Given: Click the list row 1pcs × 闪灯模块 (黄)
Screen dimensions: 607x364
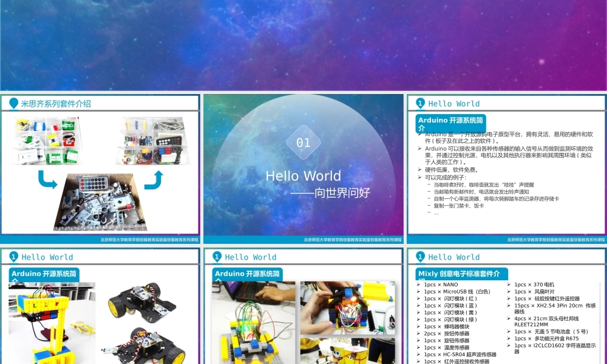Looking at the screenshot, I should (x=450, y=312).
